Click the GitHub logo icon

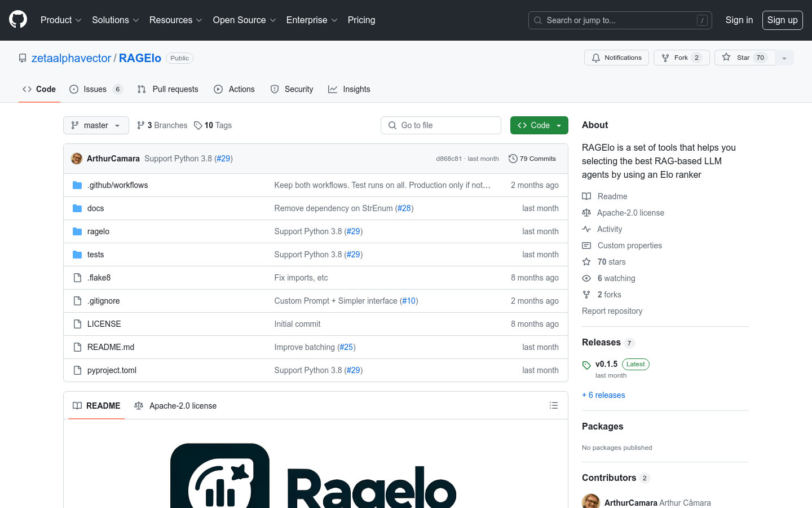pyautogui.click(x=18, y=20)
